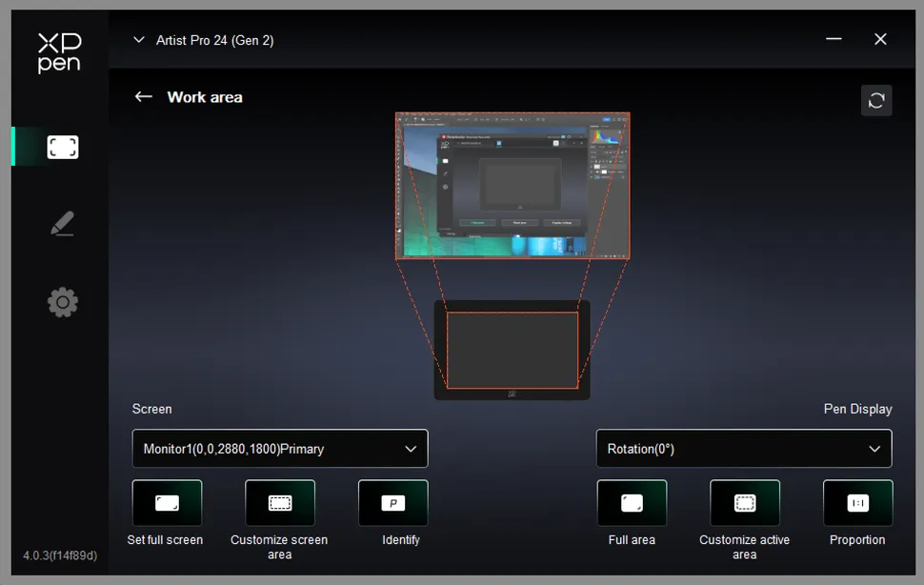Click the Identify monitor icon

(x=392, y=503)
